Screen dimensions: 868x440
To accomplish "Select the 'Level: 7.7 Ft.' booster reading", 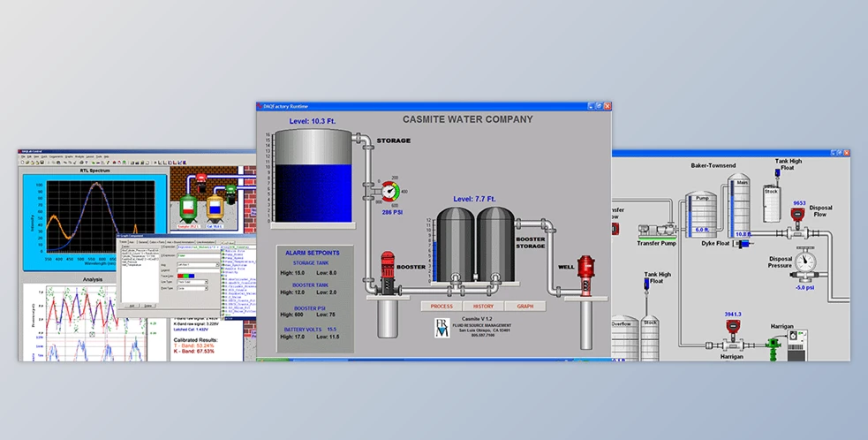I will click(x=474, y=199).
